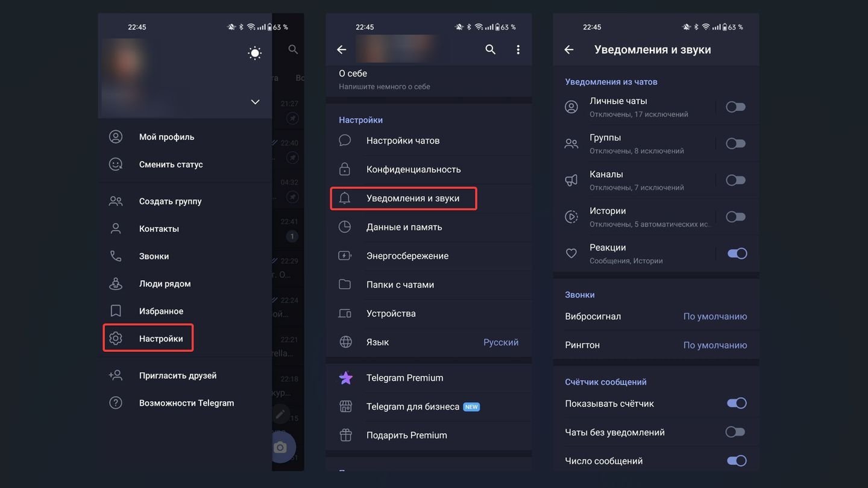Image resolution: width=868 pixels, height=488 pixels.
Task: Tap the О себе bio field
Action: point(429,80)
